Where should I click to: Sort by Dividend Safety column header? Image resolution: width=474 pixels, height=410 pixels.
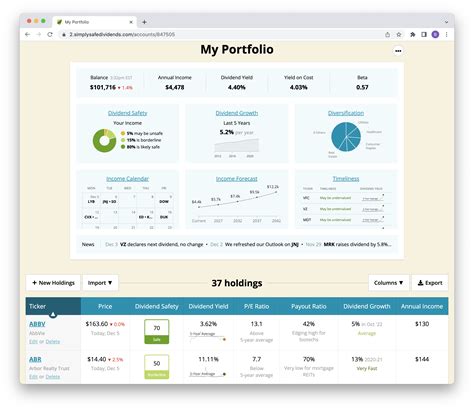(x=157, y=306)
